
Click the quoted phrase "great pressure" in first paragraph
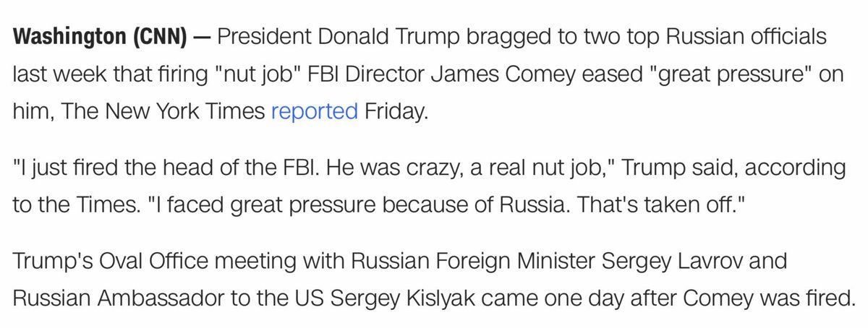[731, 75]
